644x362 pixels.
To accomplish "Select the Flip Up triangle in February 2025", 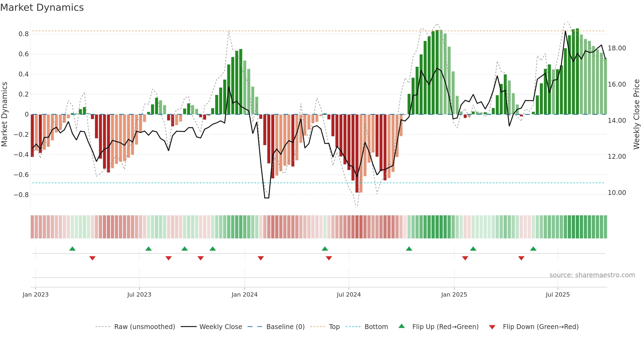I will (x=473, y=249).
